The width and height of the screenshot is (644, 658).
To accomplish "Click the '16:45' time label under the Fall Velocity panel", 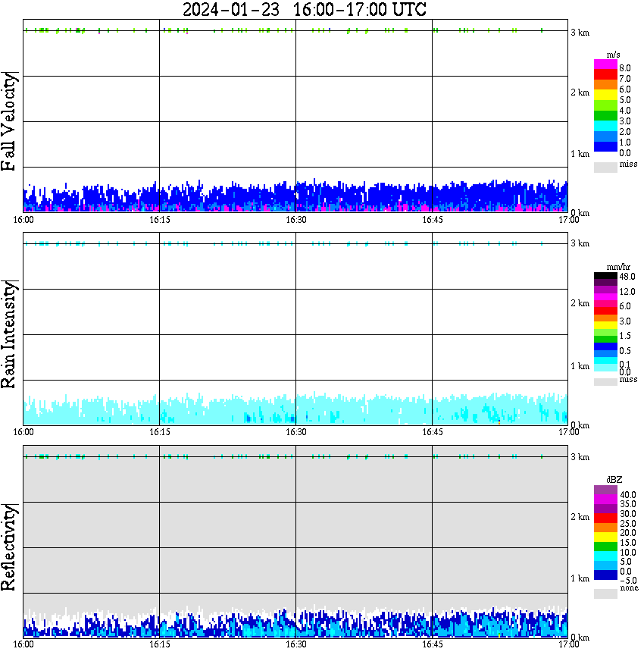I will click(x=432, y=220).
